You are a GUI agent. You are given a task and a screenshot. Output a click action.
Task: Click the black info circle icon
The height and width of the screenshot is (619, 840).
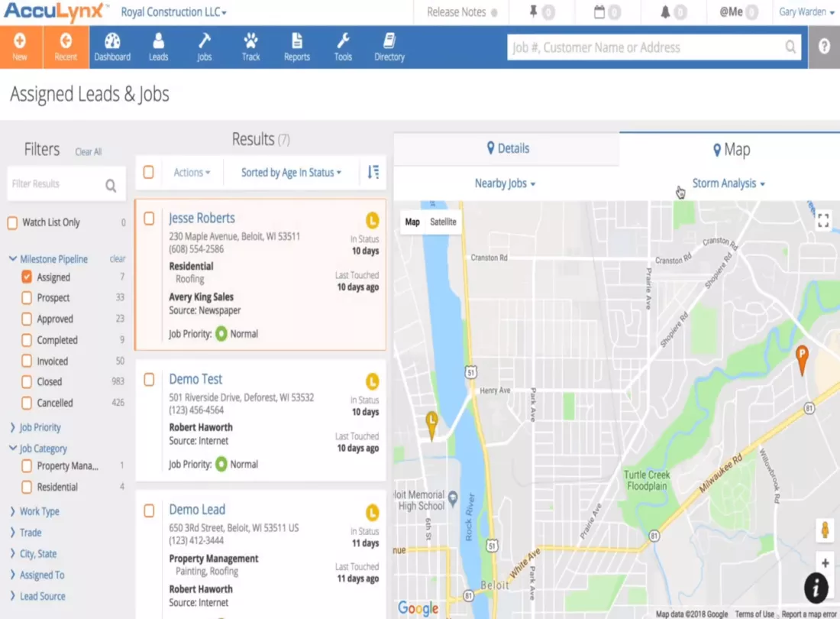pos(816,588)
